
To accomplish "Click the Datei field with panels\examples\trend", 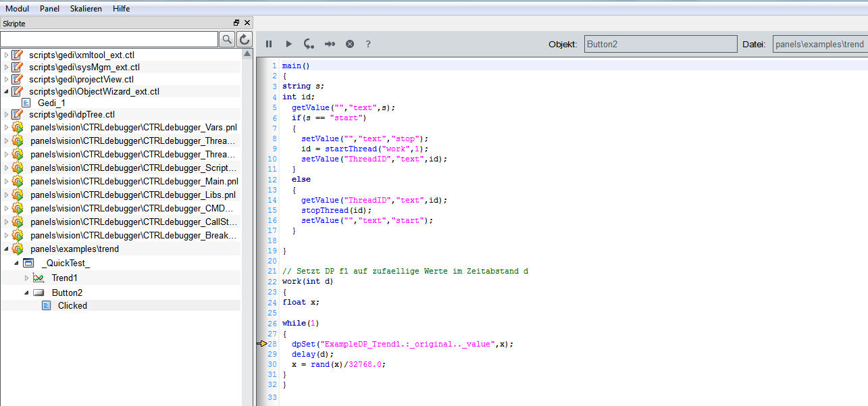I will tap(820, 44).
